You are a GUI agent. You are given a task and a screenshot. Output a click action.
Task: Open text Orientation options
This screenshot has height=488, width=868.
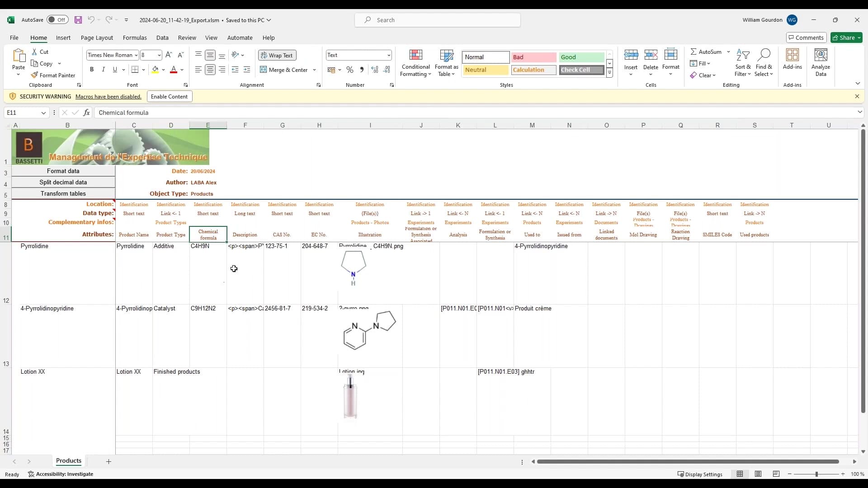coord(238,55)
